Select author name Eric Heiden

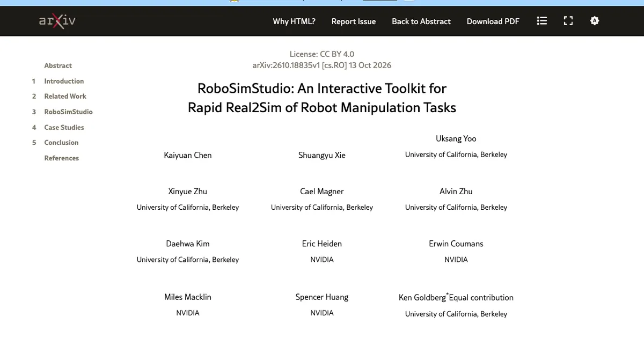(322, 244)
